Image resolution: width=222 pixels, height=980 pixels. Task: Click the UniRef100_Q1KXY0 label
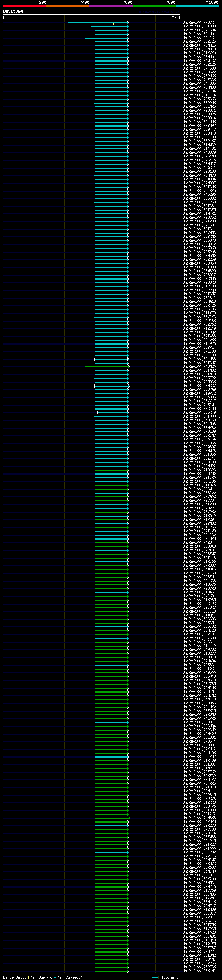tap(199, 53)
